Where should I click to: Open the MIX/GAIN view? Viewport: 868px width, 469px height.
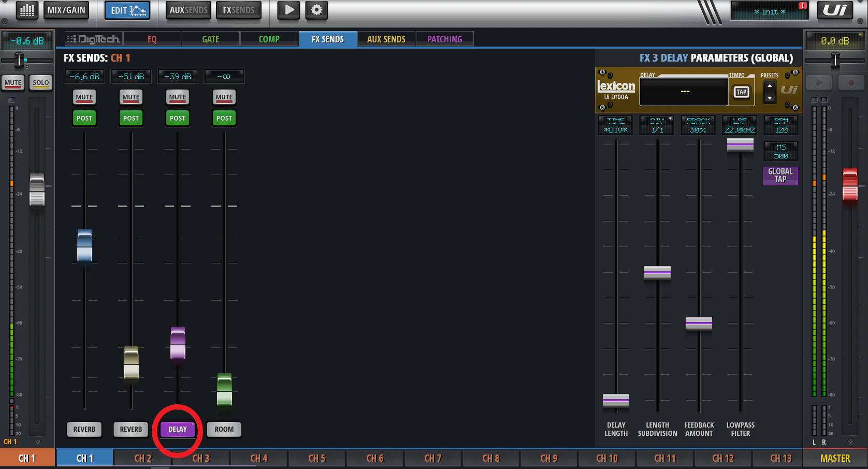click(x=66, y=10)
